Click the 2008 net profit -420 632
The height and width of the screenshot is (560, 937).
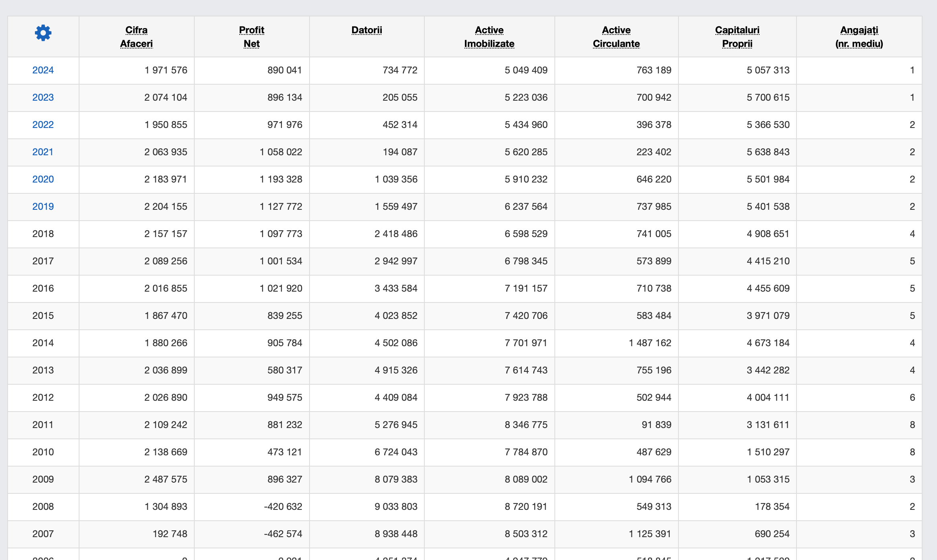[x=283, y=507]
